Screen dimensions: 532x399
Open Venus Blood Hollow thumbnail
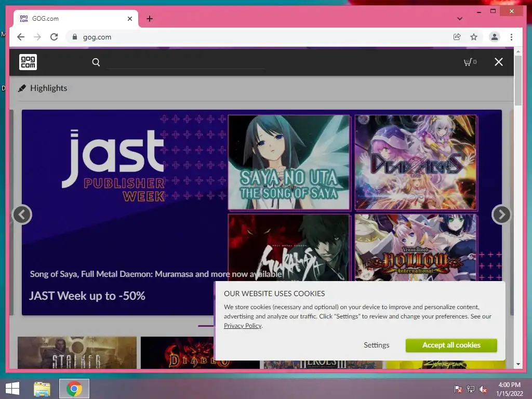[416, 247]
